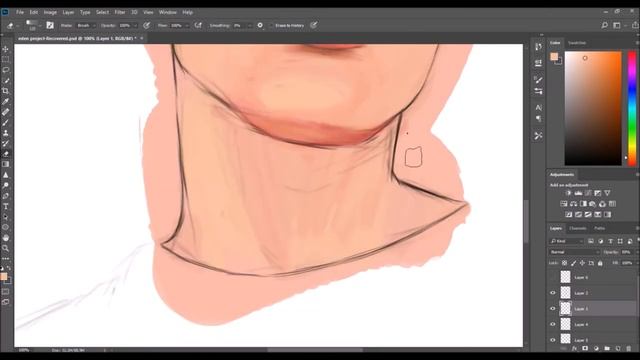
Task: Toggle lock transparent pixels
Action: click(564, 263)
